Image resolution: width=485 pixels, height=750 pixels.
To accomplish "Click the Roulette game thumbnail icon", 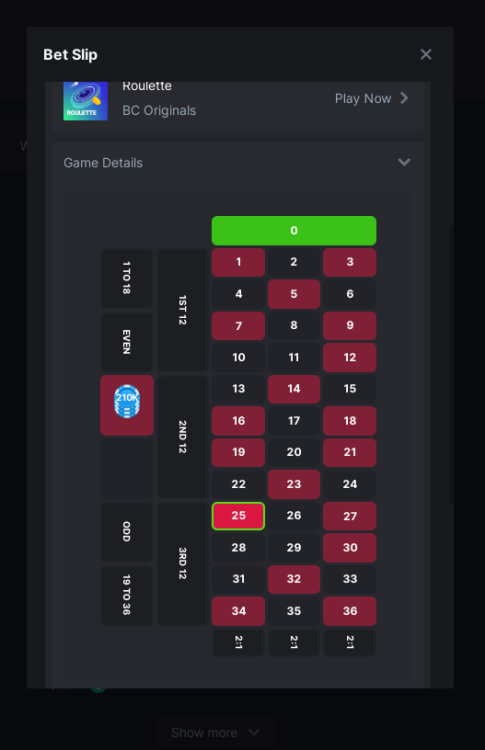I will coord(86,101).
